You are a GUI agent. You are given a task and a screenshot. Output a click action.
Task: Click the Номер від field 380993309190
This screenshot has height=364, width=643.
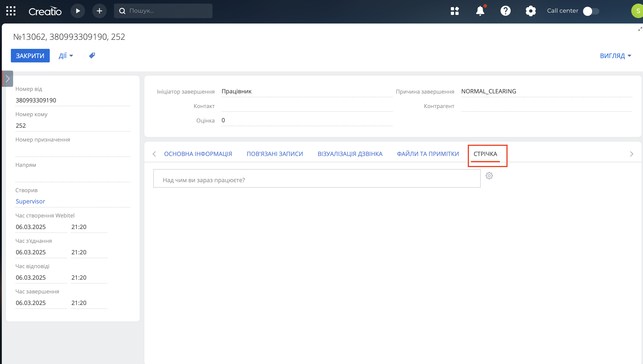(x=73, y=100)
